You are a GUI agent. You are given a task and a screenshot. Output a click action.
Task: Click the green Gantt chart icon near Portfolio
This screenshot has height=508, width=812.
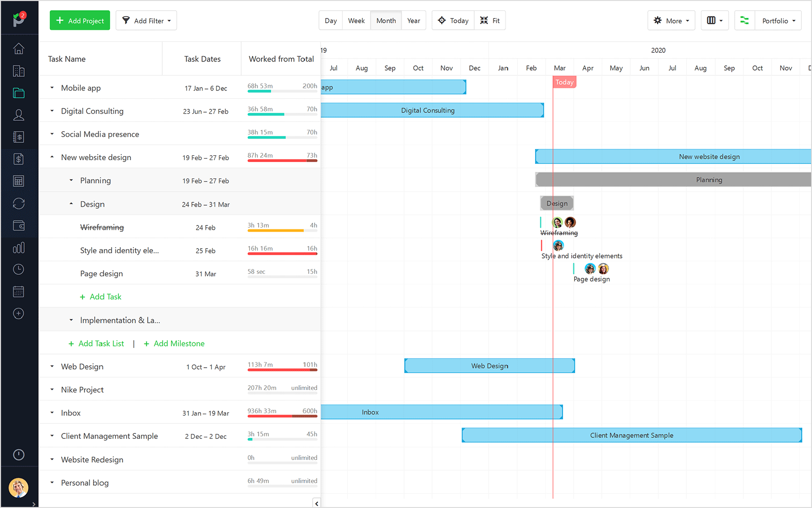[x=744, y=20]
